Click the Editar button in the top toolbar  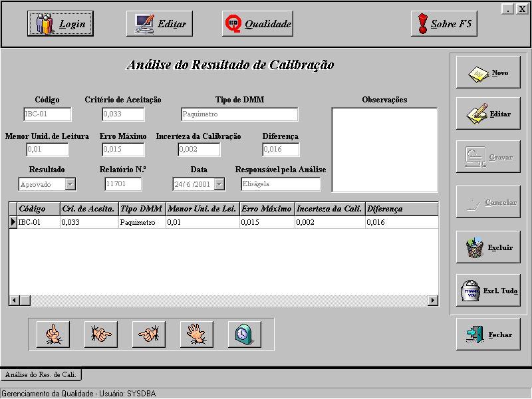click(x=160, y=24)
